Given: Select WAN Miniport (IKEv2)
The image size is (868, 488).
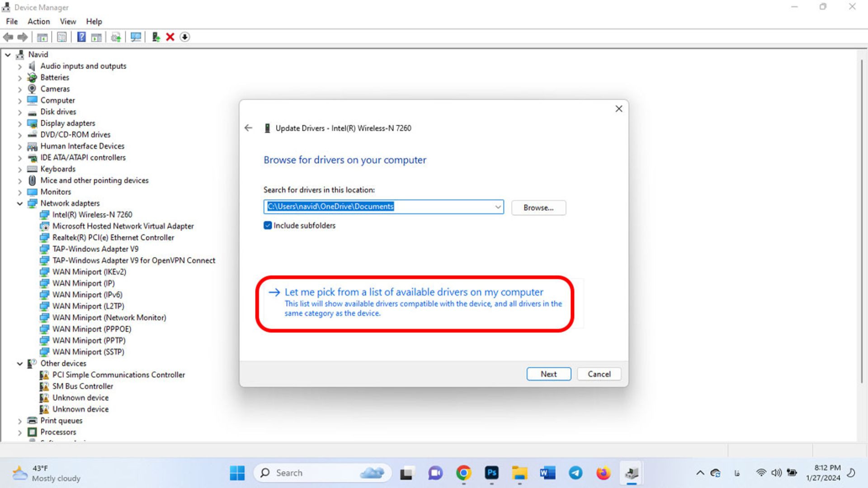Looking at the screenshot, I should tap(89, 272).
